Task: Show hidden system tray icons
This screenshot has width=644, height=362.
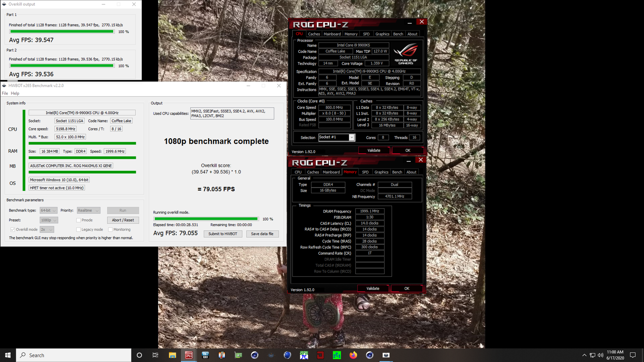Action: [584, 355]
